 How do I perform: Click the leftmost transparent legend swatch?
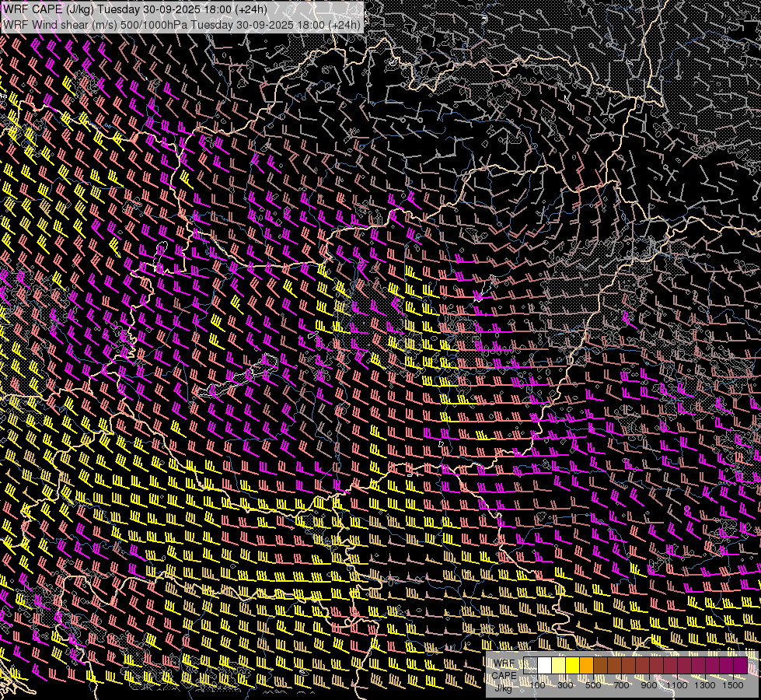tap(531, 666)
